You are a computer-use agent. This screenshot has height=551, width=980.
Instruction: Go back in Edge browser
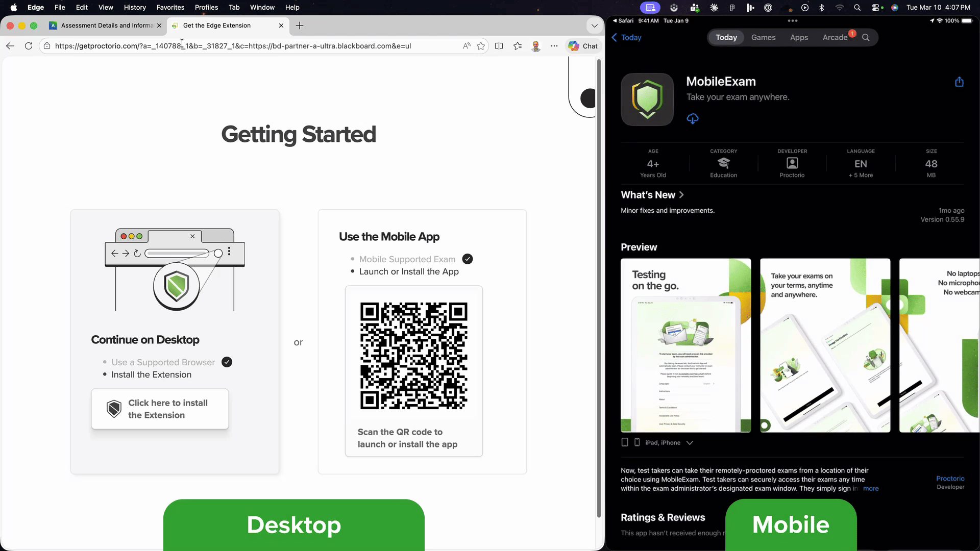(10, 46)
